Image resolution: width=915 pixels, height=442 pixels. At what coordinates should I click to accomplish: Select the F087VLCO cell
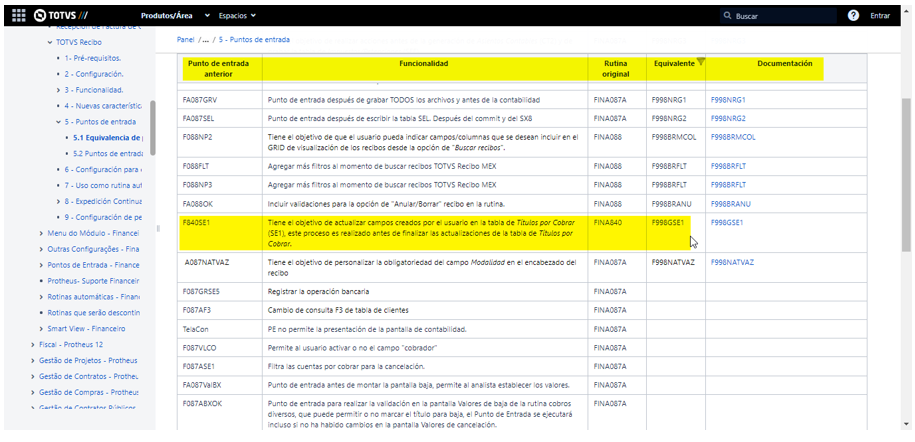click(220, 348)
